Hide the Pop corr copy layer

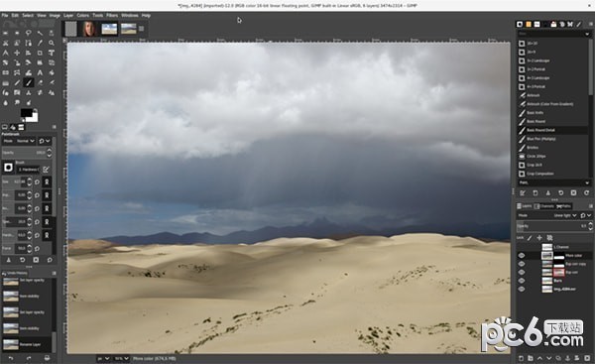click(x=522, y=264)
